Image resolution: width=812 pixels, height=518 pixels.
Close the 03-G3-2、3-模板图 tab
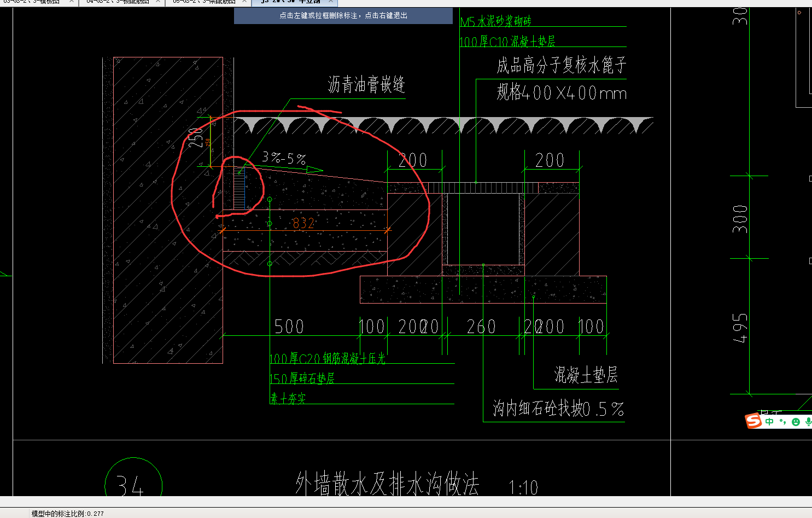click(71, 2)
